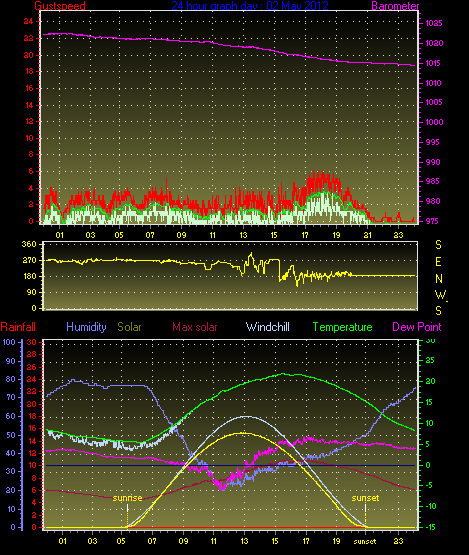The width and height of the screenshot is (469, 555).
Task: Click hour 23 on the bottom graph axis
Action: (x=398, y=541)
